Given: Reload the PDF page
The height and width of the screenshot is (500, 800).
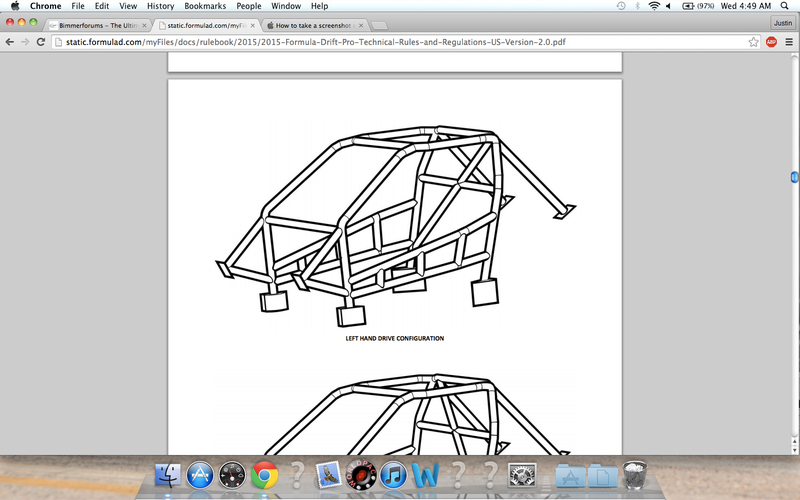Looking at the screenshot, I should (x=41, y=42).
